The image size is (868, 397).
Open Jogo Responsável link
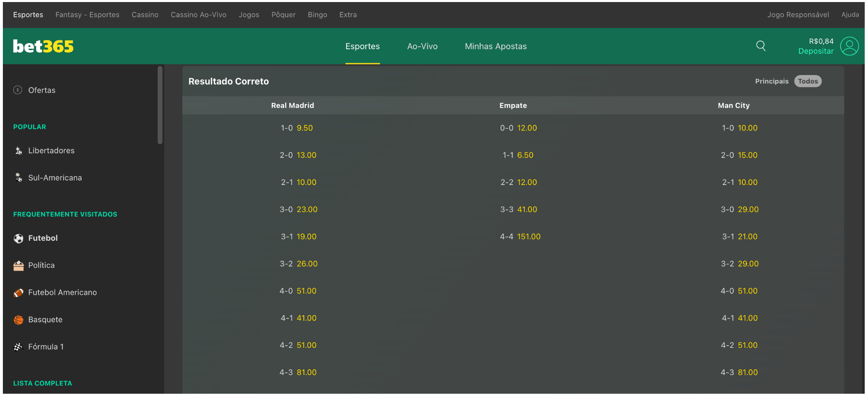[798, 15]
